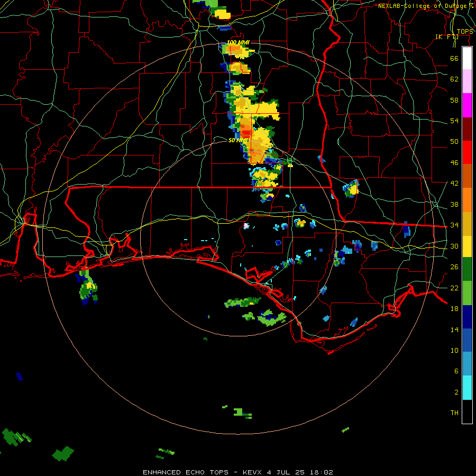
Task: Click the '18' legend value
Action: point(454,309)
